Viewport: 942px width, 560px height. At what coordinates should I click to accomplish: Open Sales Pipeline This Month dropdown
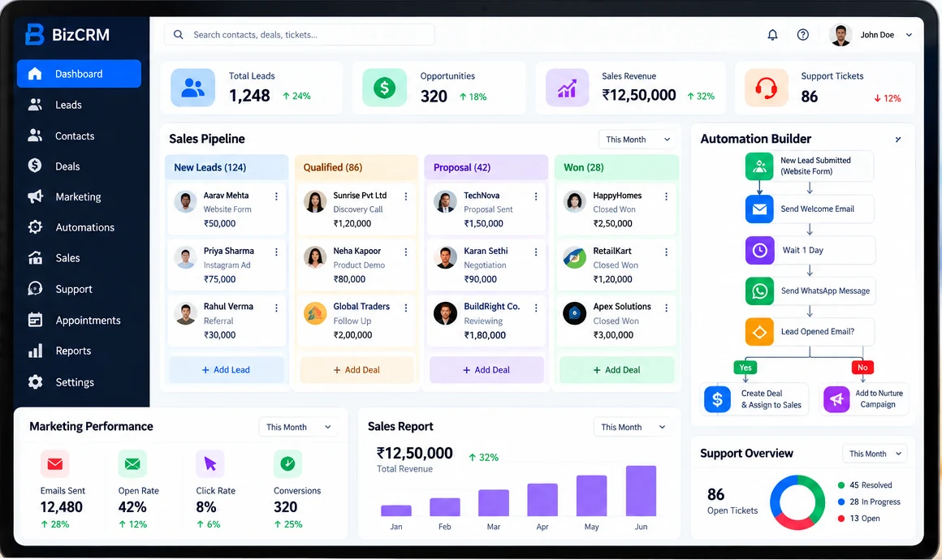pyautogui.click(x=637, y=140)
